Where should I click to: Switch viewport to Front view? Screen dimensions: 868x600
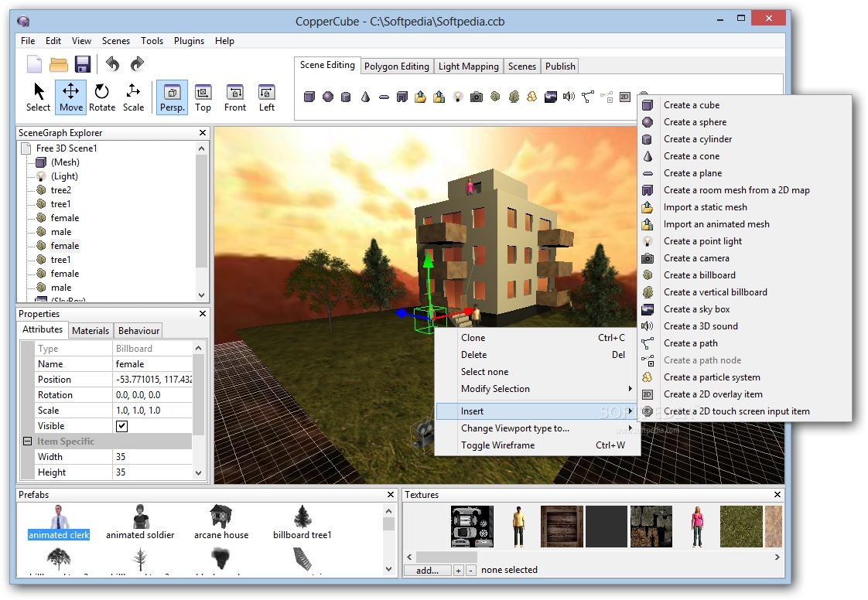234,97
